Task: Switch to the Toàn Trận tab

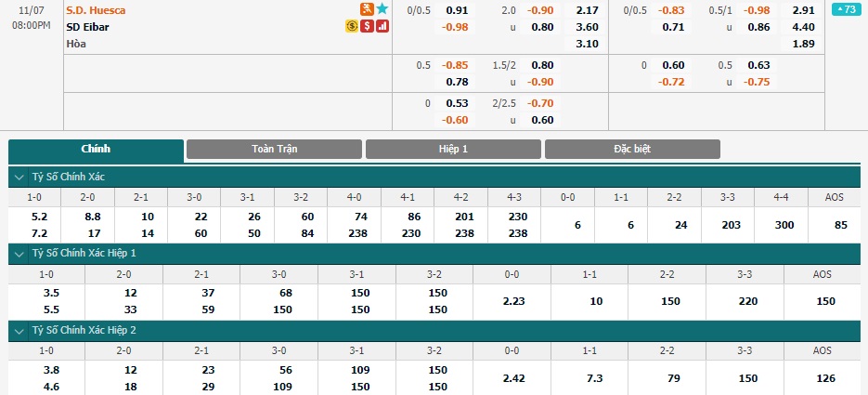Action: click(x=274, y=149)
